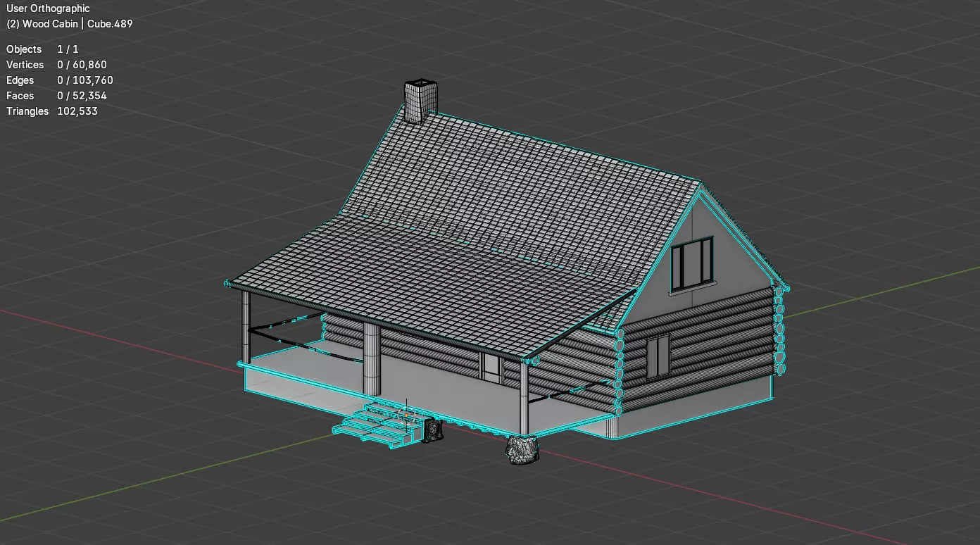Select the rock beside the porch steps
Image resolution: width=980 pixels, height=545 pixels.
[x=432, y=429]
